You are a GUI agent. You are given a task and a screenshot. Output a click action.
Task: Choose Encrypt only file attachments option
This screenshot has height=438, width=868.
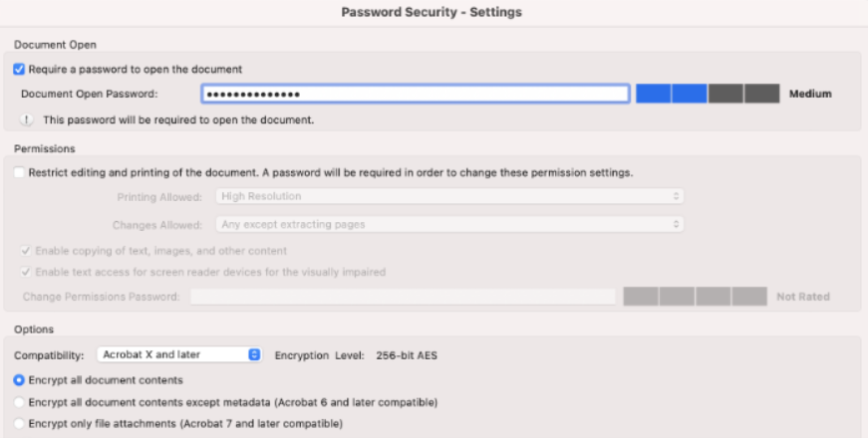coord(20,423)
